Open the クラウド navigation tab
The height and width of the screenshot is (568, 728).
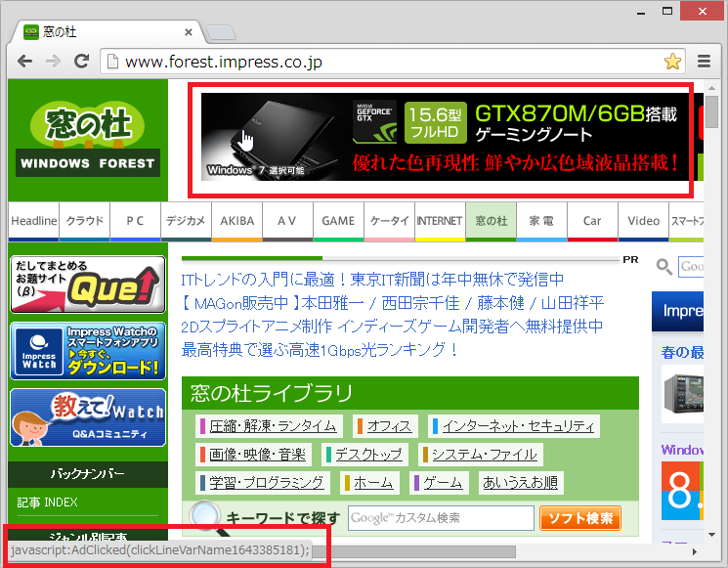point(84,221)
